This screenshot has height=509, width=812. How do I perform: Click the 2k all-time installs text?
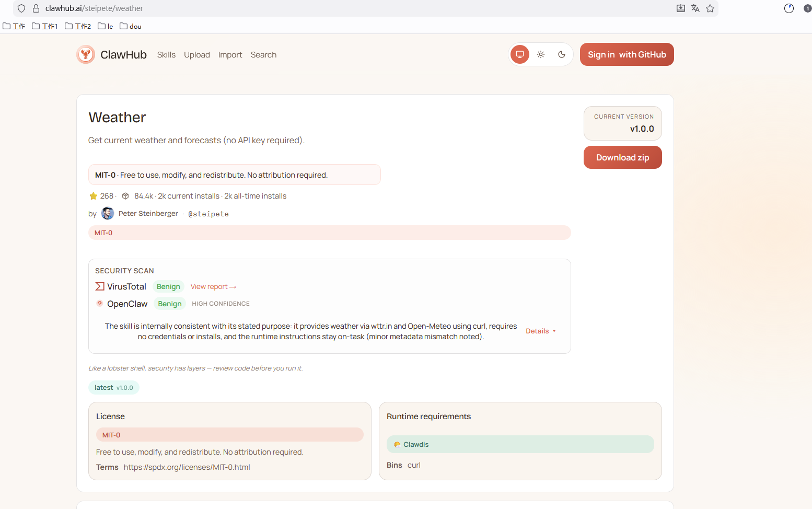[256, 196]
